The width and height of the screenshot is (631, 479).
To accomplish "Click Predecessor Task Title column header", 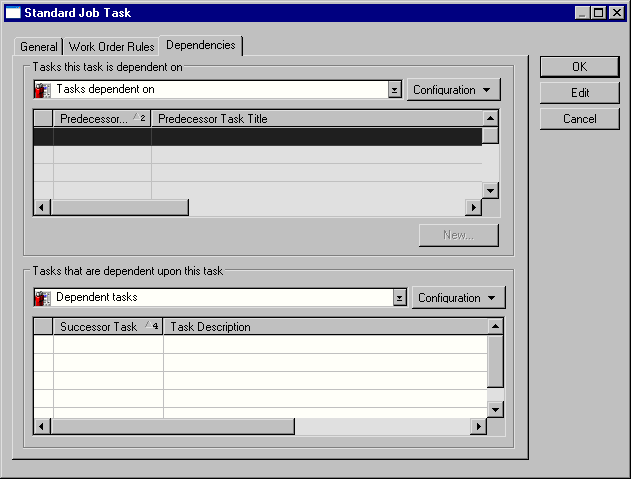I will tap(317, 119).
